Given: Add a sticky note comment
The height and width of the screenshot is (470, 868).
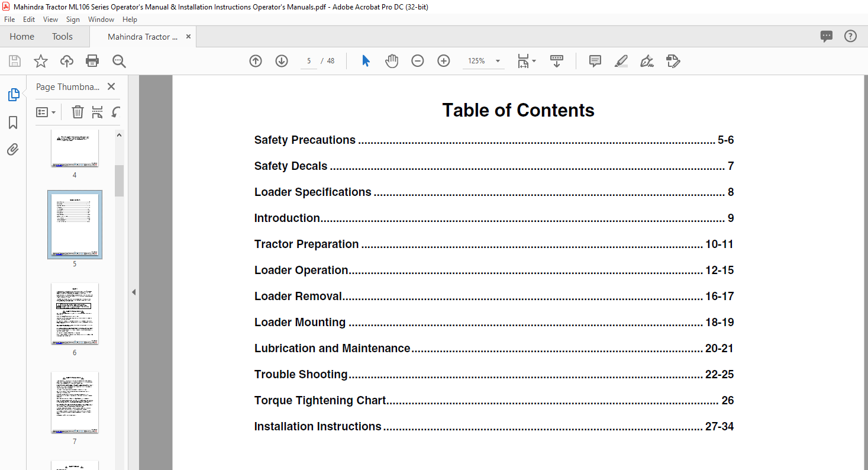Looking at the screenshot, I should point(595,61).
